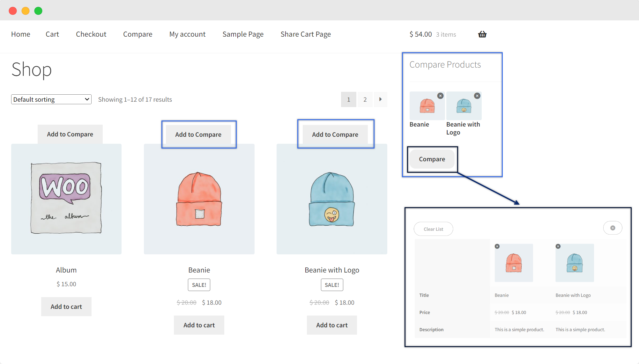Close the comparison popup window
The height and width of the screenshot is (364, 639).
coord(613,228)
